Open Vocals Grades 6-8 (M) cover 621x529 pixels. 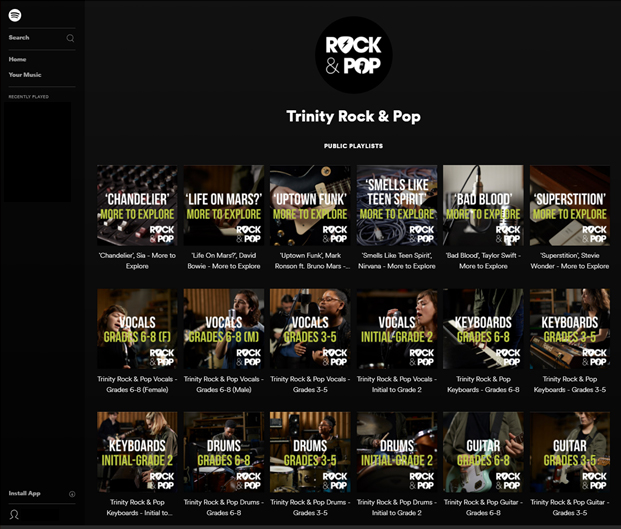pos(224,329)
